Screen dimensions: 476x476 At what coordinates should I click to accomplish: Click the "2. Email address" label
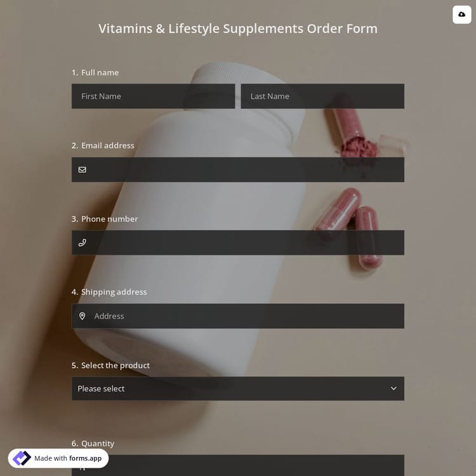click(103, 145)
